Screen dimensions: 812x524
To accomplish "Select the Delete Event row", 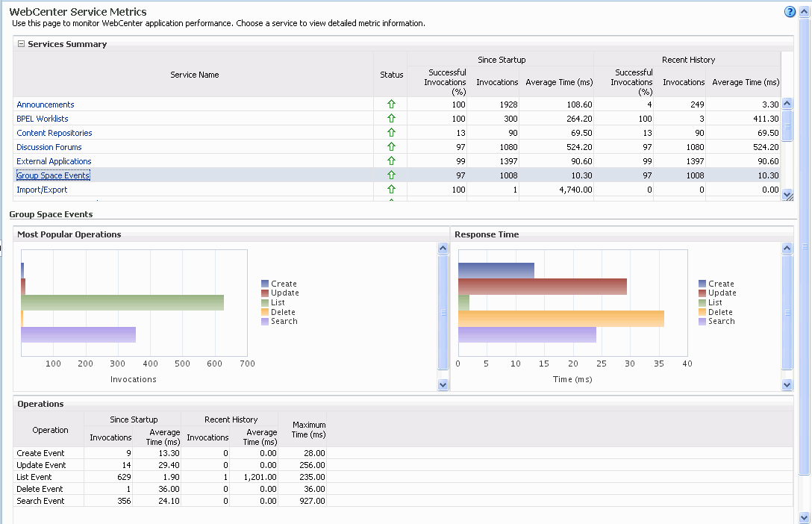I will (x=403, y=489).
